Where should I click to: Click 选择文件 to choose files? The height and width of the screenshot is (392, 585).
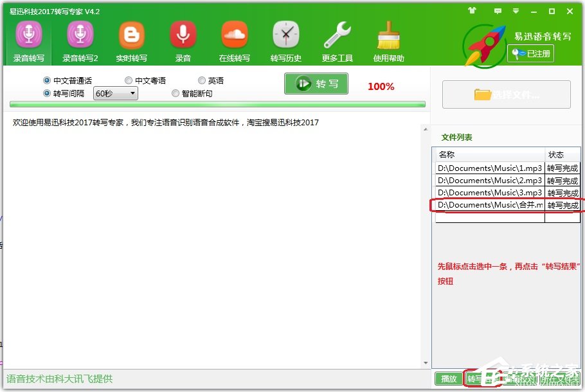click(507, 94)
